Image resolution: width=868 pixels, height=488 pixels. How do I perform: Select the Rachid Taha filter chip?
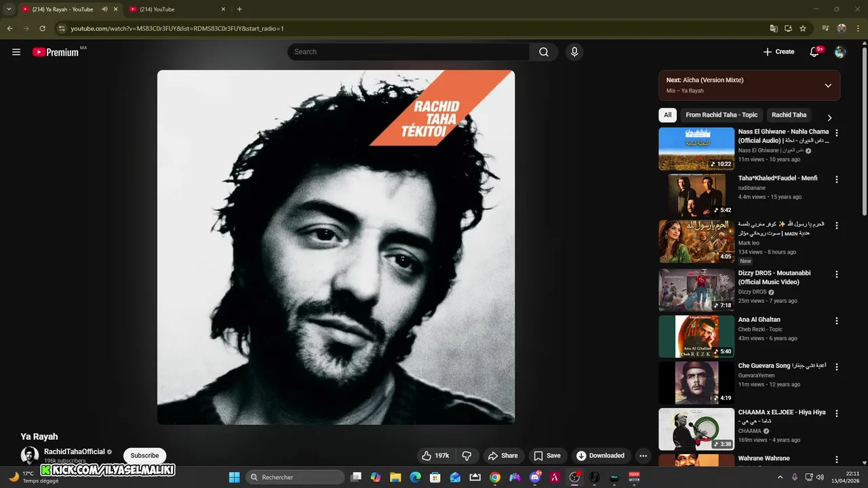[x=789, y=115]
